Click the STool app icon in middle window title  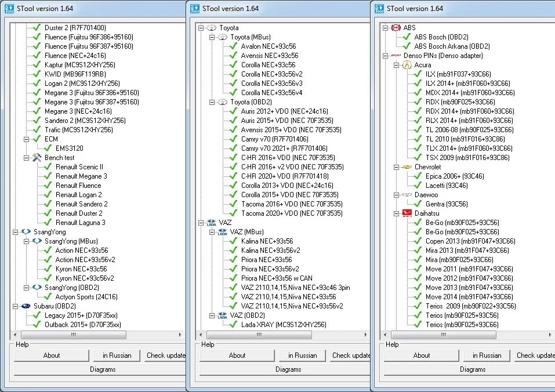point(195,9)
